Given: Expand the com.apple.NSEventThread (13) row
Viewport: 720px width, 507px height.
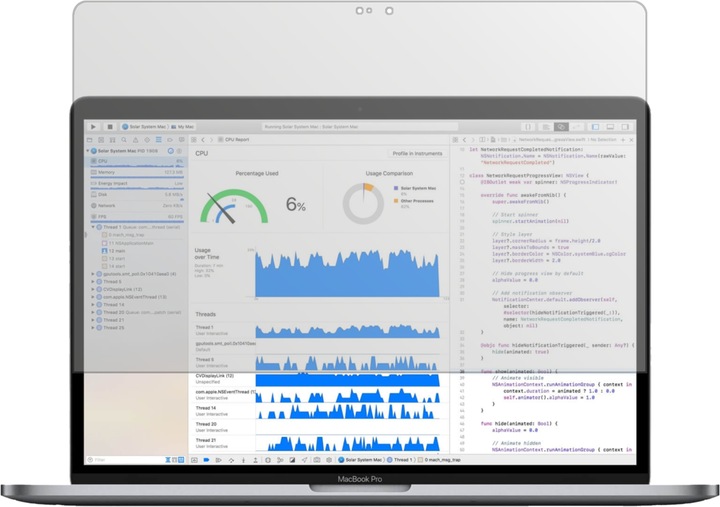Looking at the screenshot, I should [x=93, y=297].
